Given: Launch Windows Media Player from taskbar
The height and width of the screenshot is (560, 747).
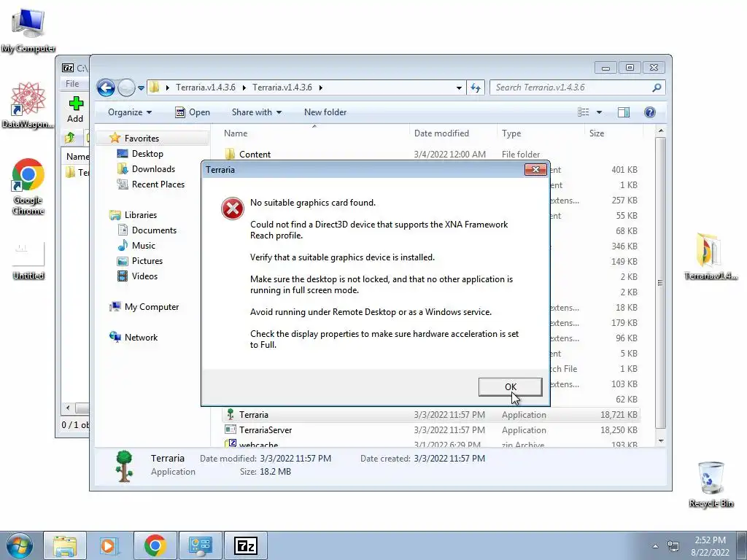Looking at the screenshot, I should pyautogui.click(x=109, y=545).
